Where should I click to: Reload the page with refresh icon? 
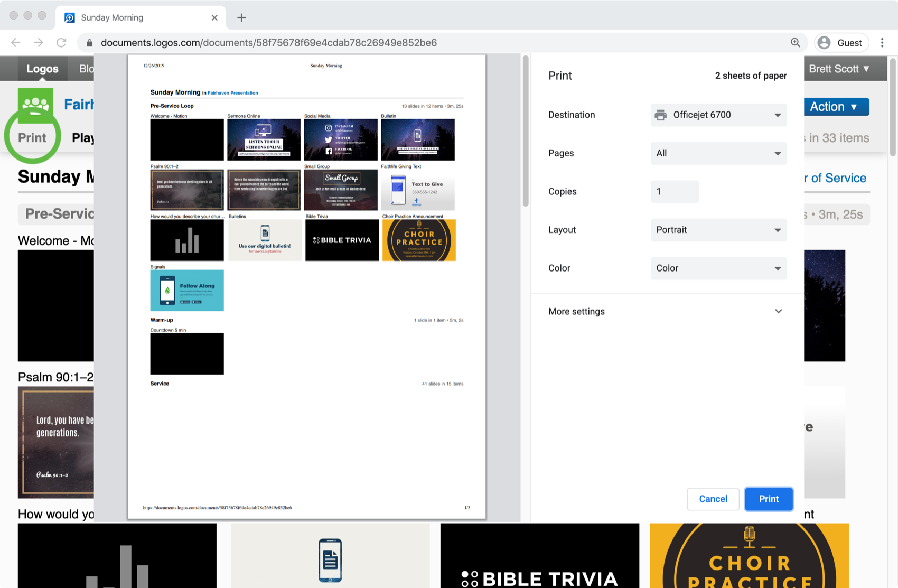point(61,43)
